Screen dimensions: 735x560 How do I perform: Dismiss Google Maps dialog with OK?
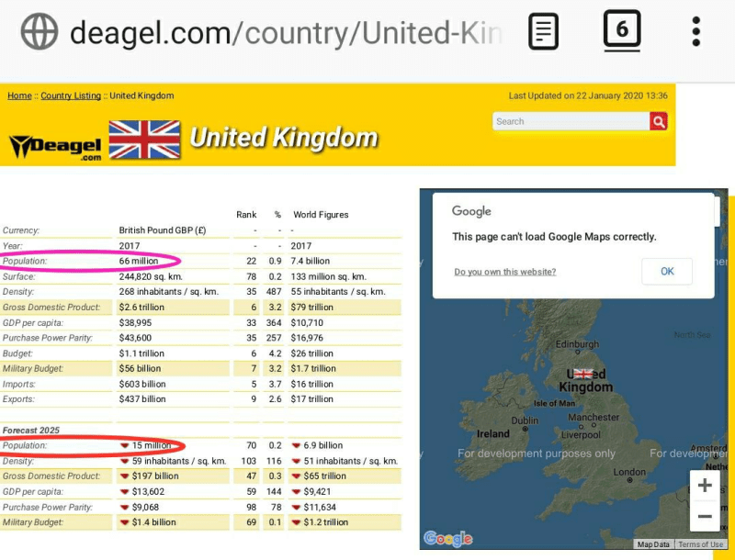click(x=667, y=271)
